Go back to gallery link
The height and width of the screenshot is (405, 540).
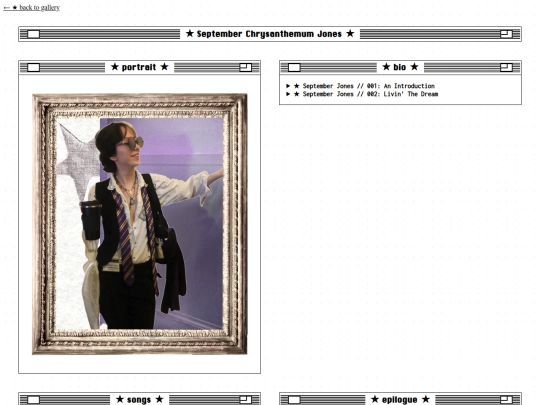31,7
